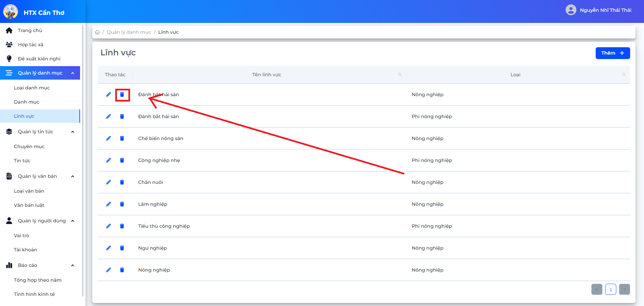644x306 pixels.
Task: Edit the Chế biến nông sản row
Action: pyautogui.click(x=108, y=138)
